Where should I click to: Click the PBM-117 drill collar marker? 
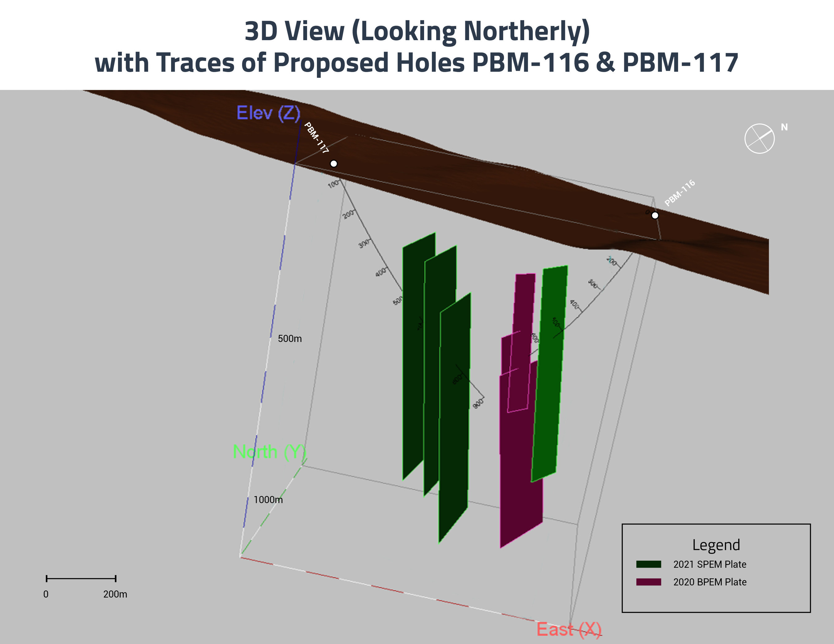(334, 164)
